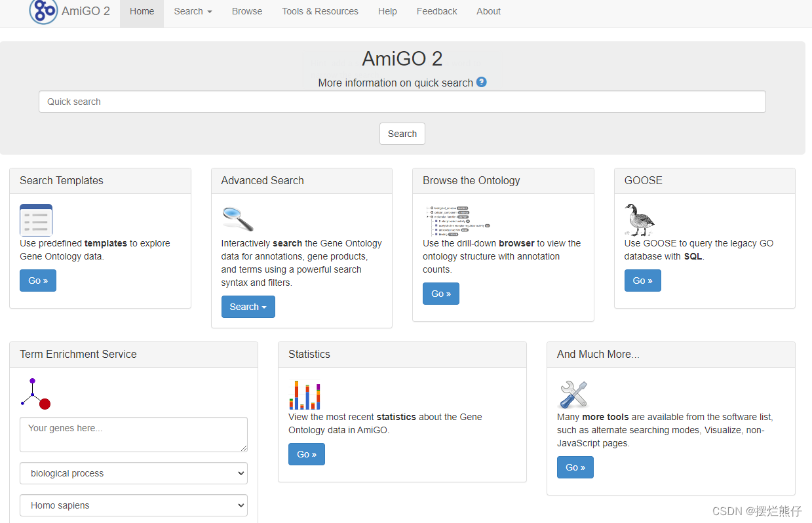Screen dimensions: 812x523
Task: Click the Search button below quick search
Action: [402, 134]
